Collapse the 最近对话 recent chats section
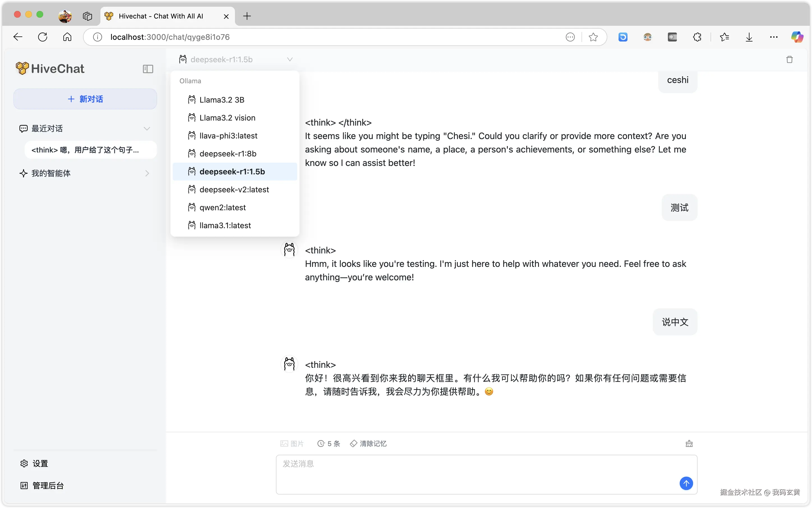812x508 pixels. (147, 128)
